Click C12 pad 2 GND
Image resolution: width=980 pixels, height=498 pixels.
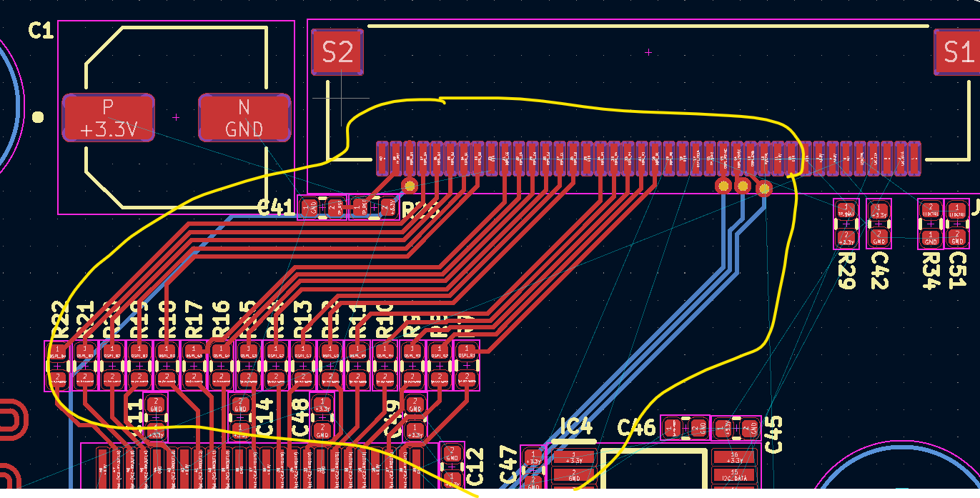tap(452, 453)
